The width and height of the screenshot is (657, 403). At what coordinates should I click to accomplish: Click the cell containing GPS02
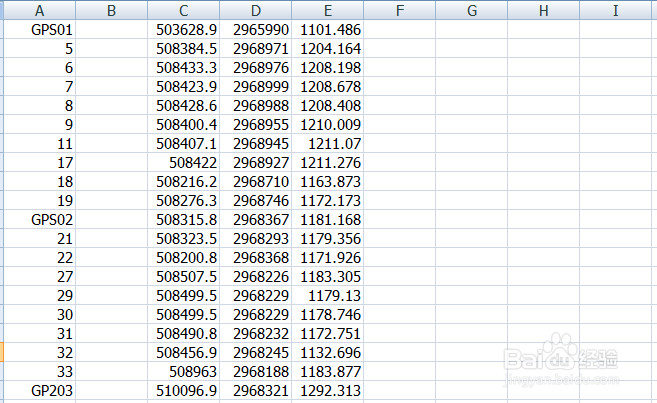tap(39, 219)
